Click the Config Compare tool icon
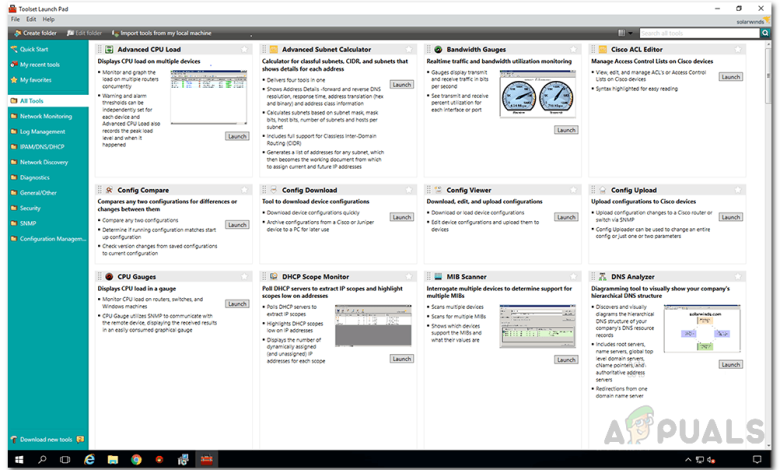Image resolution: width=780 pixels, height=470 pixels. click(109, 190)
